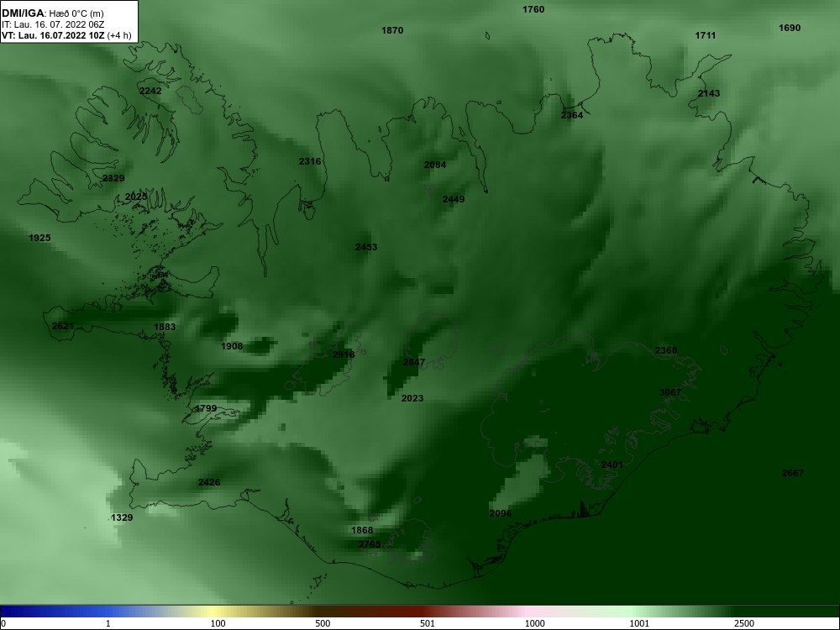Click the 2426 height label

click(209, 482)
